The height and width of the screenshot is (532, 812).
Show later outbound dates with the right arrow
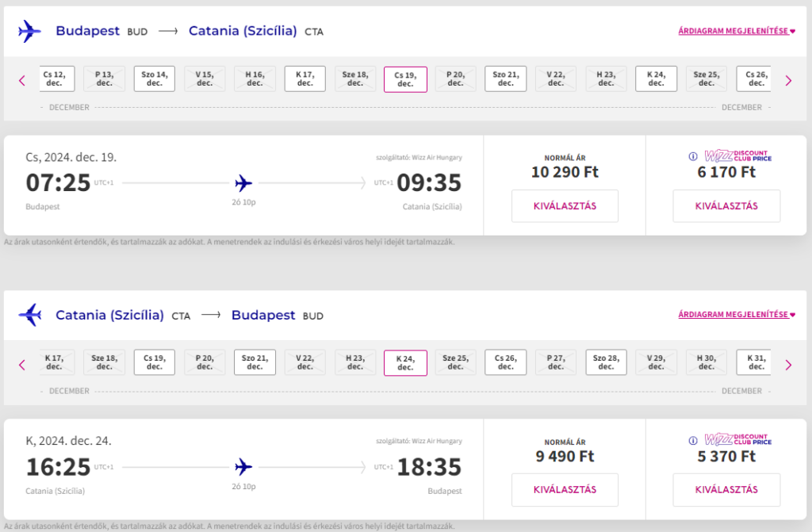tap(788, 80)
